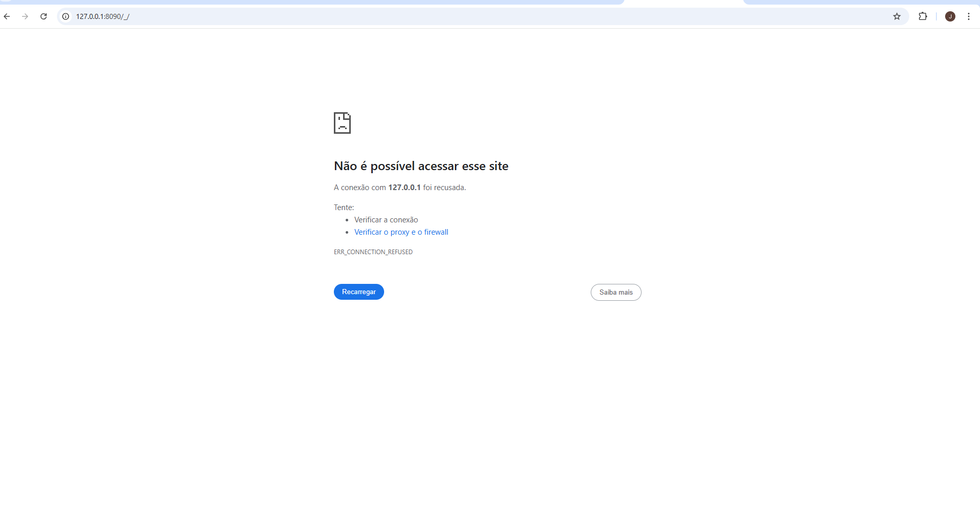
Task: Click the 'foi recusada' message text
Action: click(x=444, y=188)
